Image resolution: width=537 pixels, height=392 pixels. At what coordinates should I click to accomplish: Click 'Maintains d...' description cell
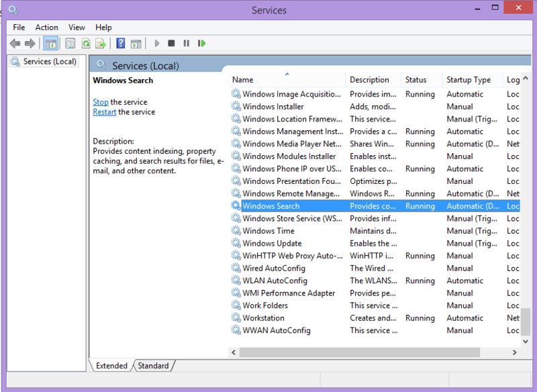pos(373,231)
